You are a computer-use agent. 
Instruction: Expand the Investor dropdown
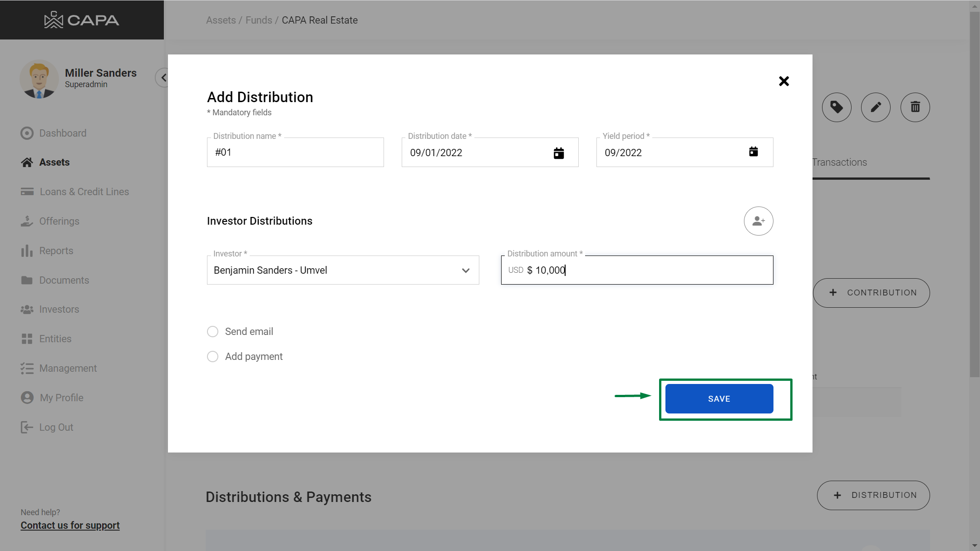pos(465,270)
